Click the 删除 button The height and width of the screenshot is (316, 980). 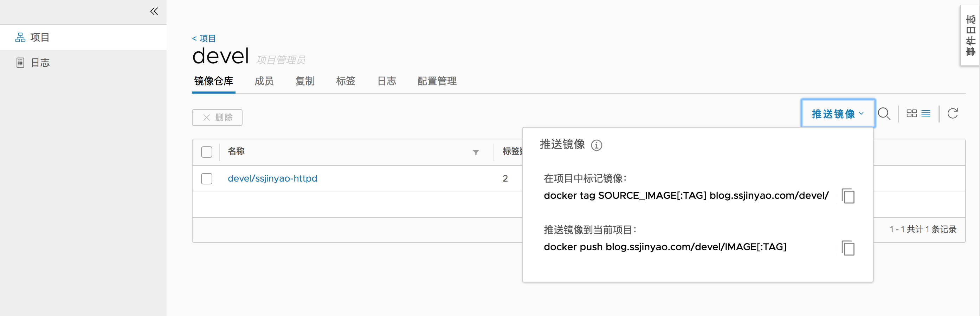pyautogui.click(x=217, y=117)
